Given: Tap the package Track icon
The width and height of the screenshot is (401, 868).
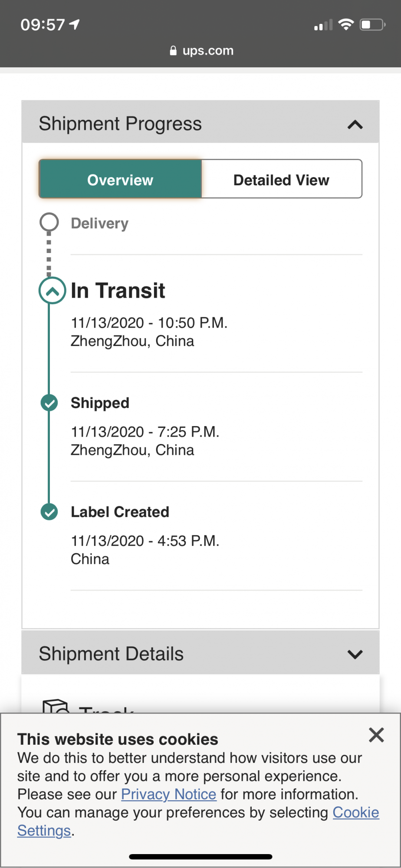Looking at the screenshot, I should click(56, 706).
